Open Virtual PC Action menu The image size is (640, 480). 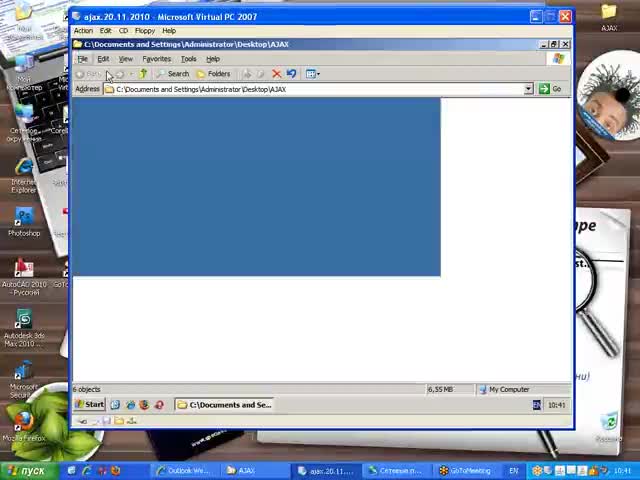point(83,31)
